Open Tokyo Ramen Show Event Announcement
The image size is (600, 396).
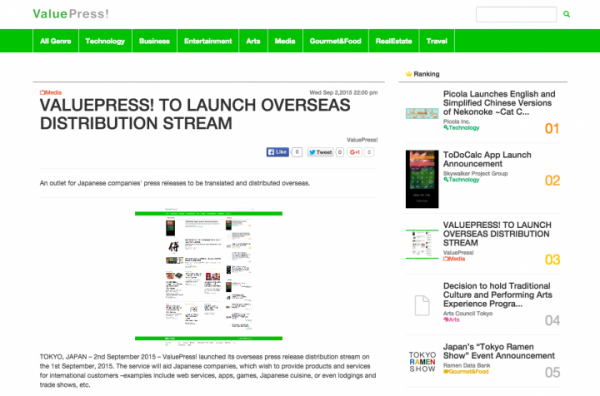(499, 351)
